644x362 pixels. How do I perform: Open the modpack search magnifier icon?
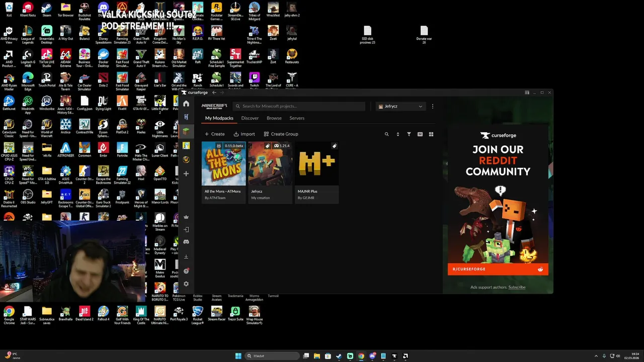pyautogui.click(x=387, y=134)
